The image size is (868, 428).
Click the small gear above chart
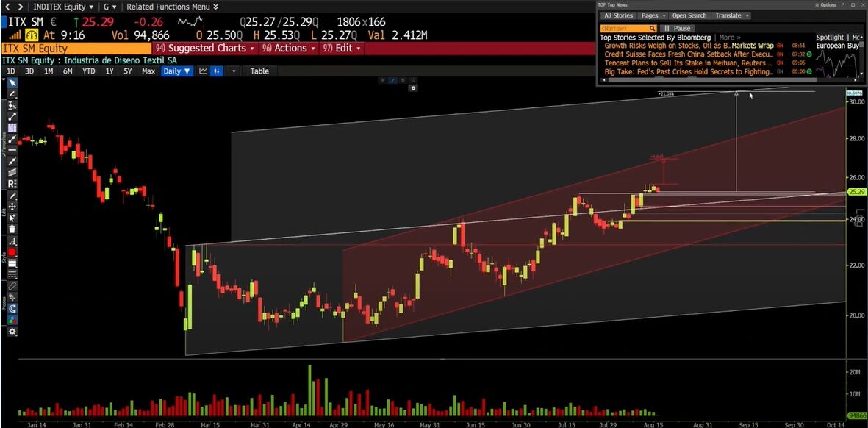point(414,88)
